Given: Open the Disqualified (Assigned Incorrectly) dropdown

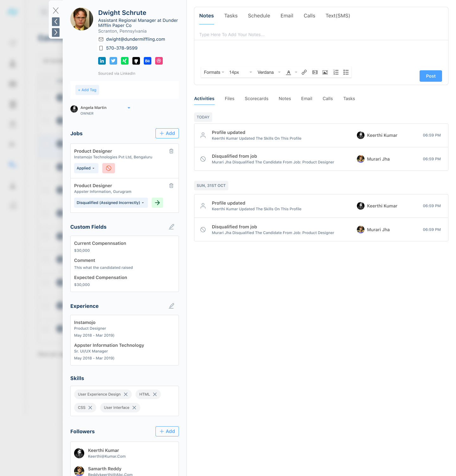Looking at the screenshot, I should (x=111, y=203).
